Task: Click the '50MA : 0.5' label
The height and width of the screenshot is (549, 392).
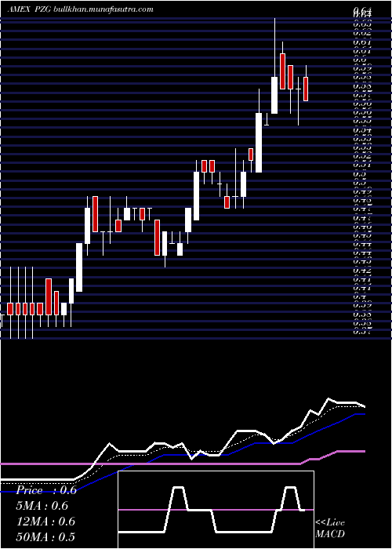Action: tap(45, 536)
